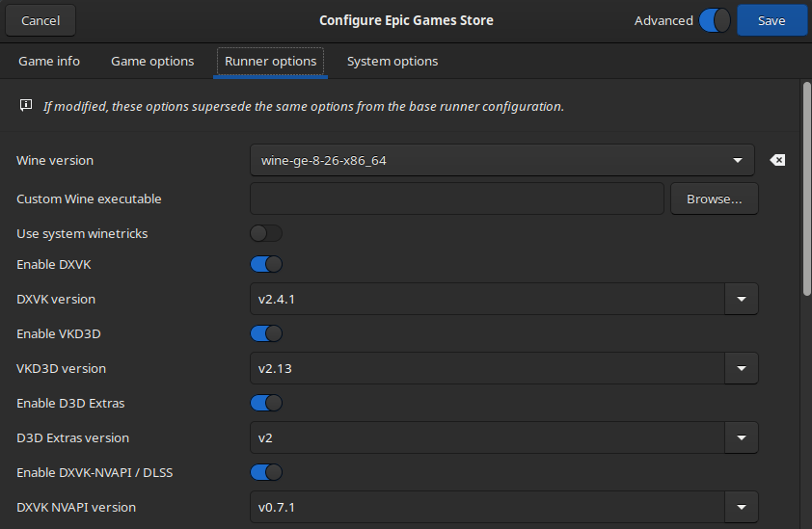This screenshot has height=529, width=812.
Task: Edit the VKD3D version text v2.13
Action: coord(487,368)
